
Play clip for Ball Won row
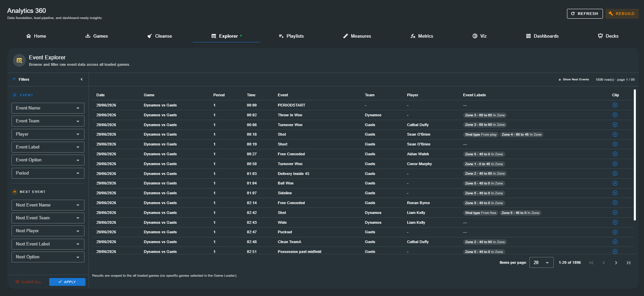pyautogui.click(x=615, y=183)
